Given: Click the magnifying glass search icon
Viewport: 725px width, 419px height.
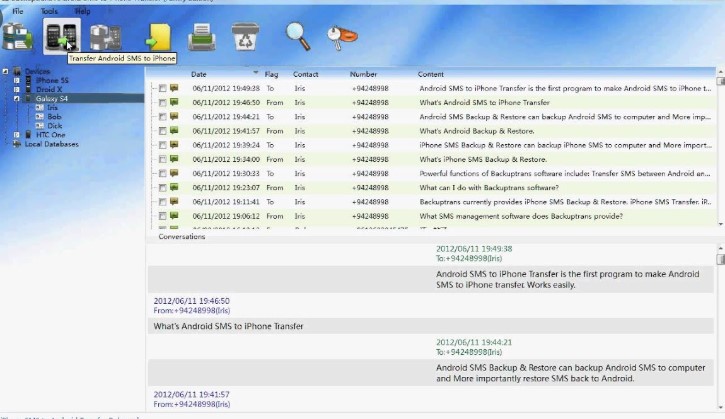Looking at the screenshot, I should click(298, 37).
